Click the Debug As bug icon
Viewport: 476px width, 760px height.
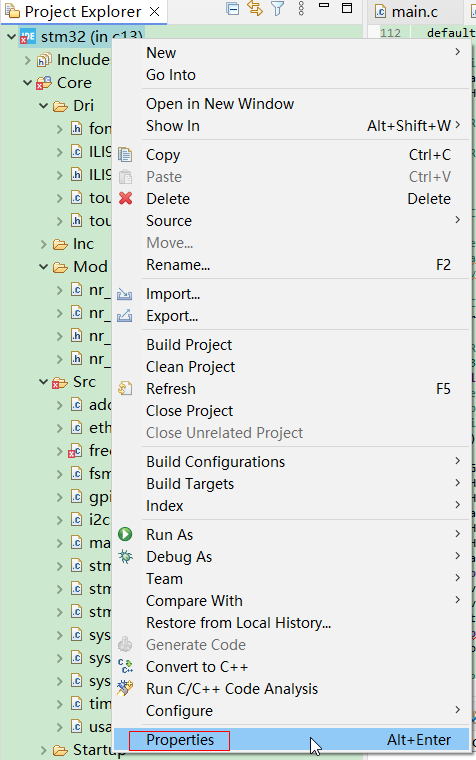point(126,556)
